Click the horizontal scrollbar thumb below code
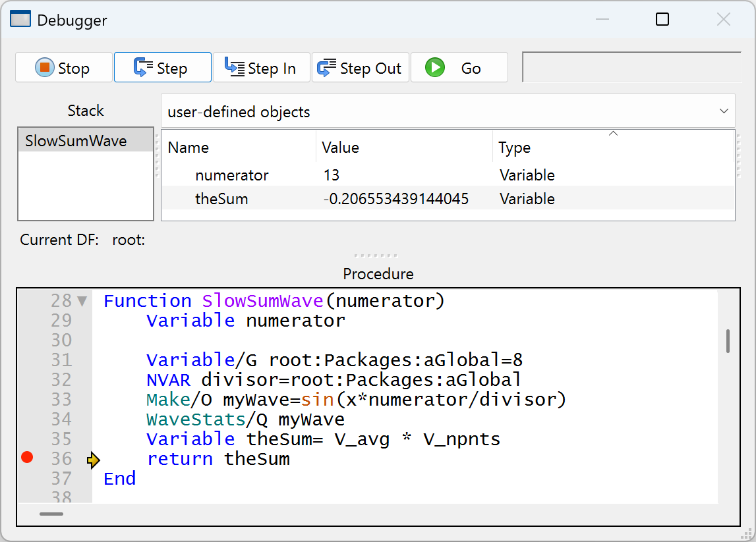 [x=51, y=514]
